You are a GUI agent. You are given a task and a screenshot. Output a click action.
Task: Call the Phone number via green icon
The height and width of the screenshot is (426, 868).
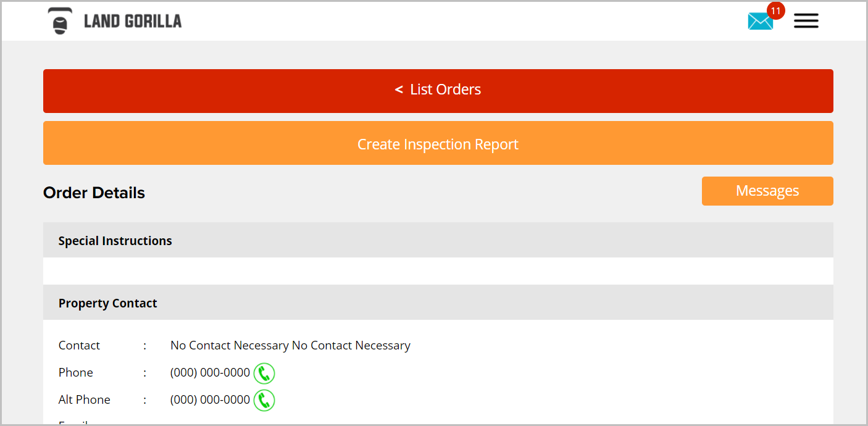(x=264, y=373)
